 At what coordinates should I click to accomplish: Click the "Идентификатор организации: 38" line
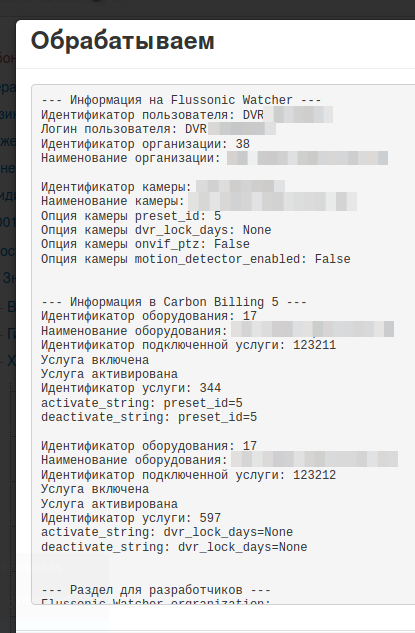point(145,144)
